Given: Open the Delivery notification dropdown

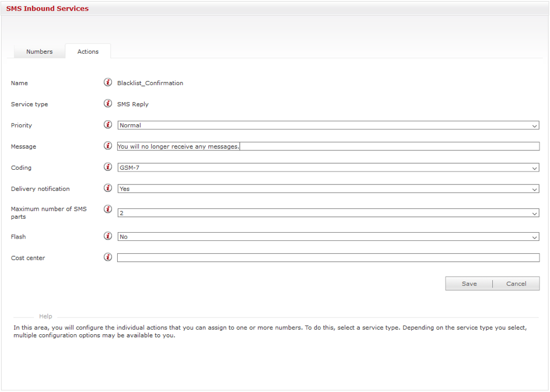Looking at the screenshot, I should tap(328, 189).
